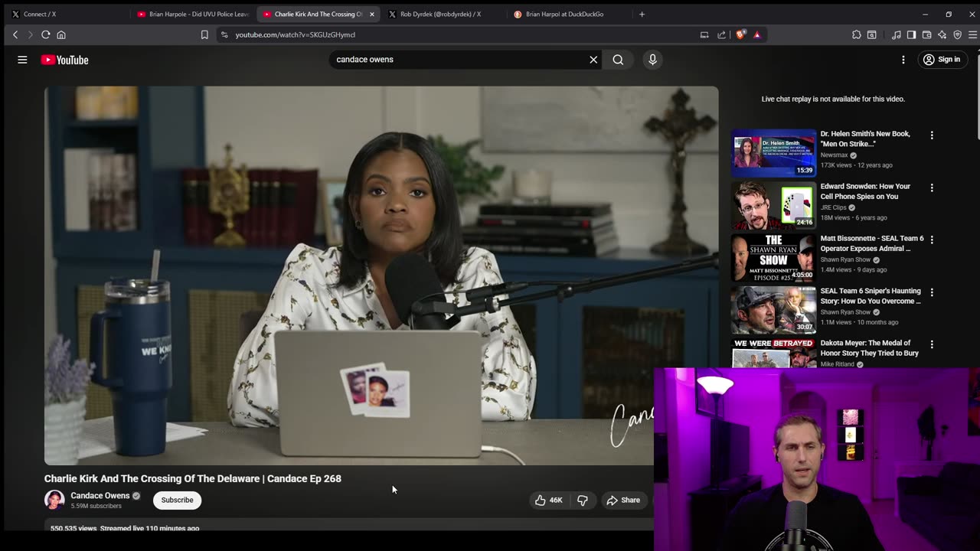Switch to Brian Harpol DuckDuckGo tab

pyautogui.click(x=568, y=14)
